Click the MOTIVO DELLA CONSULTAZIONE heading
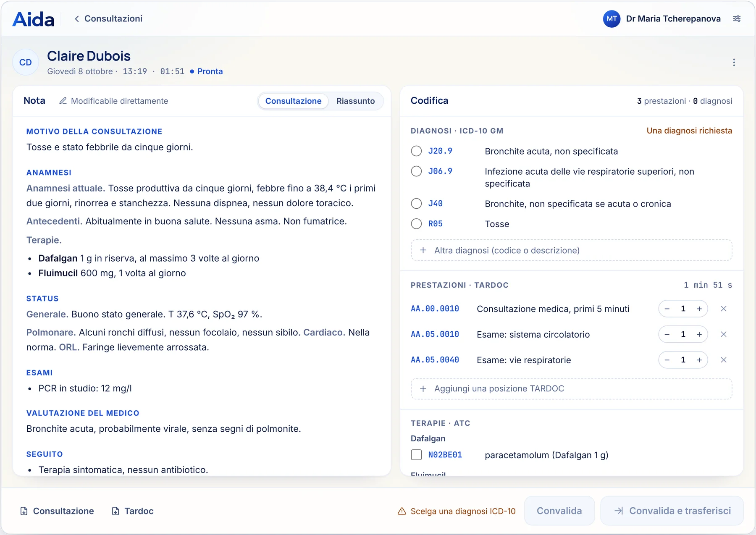Screen dimensions: 756x535 pos(94,131)
